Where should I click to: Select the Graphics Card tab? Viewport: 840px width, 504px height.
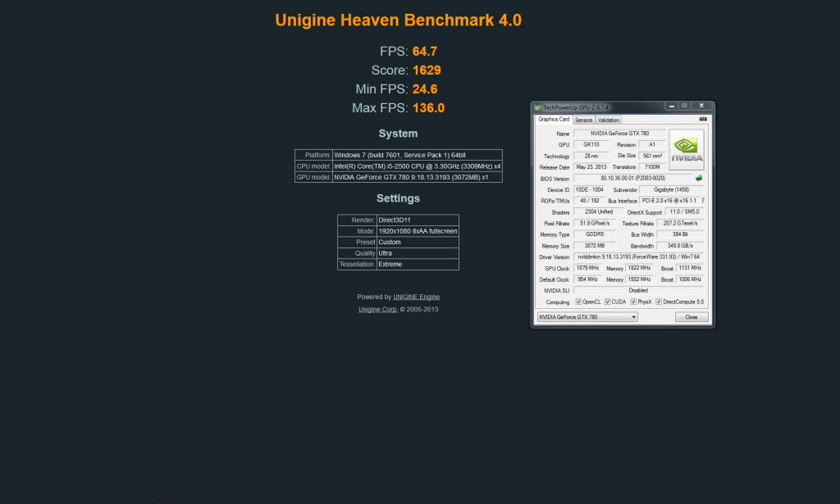click(x=553, y=120)
